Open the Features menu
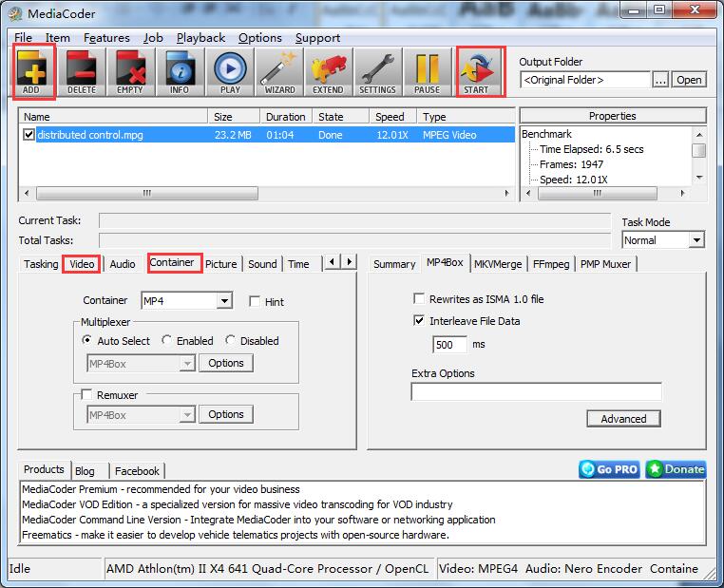Viewport: 724px width, 588px height. [106, 38]
